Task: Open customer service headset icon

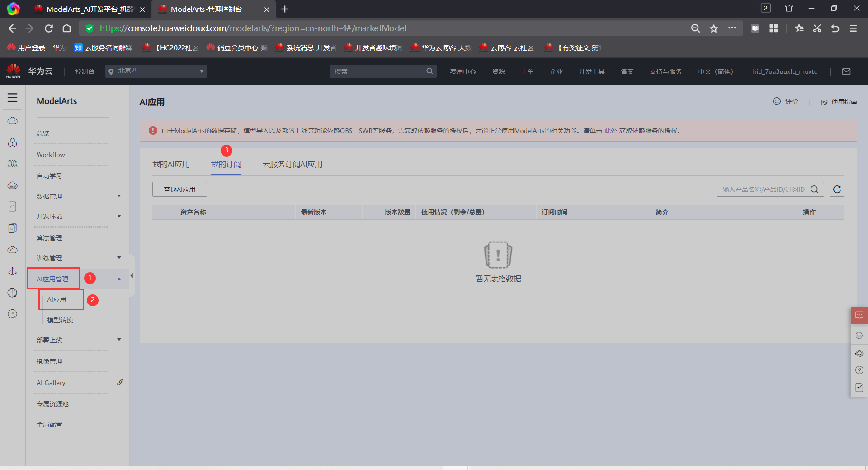Action: coord(859,354)
